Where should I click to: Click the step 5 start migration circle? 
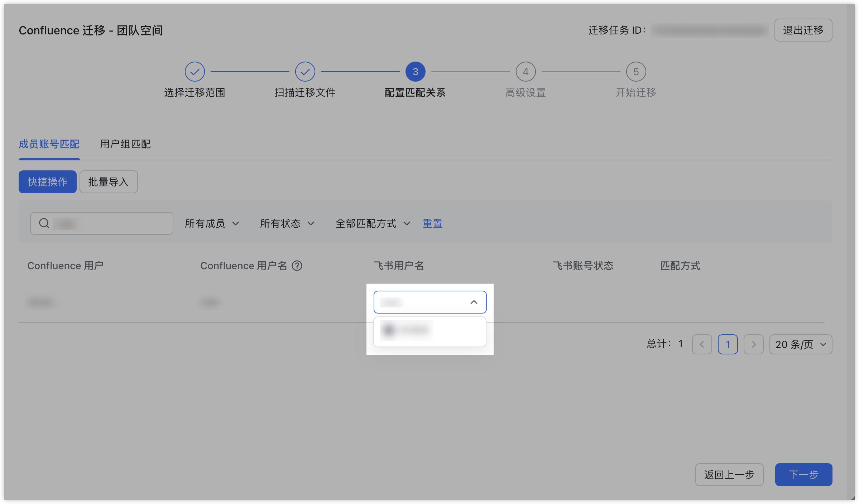636,72
